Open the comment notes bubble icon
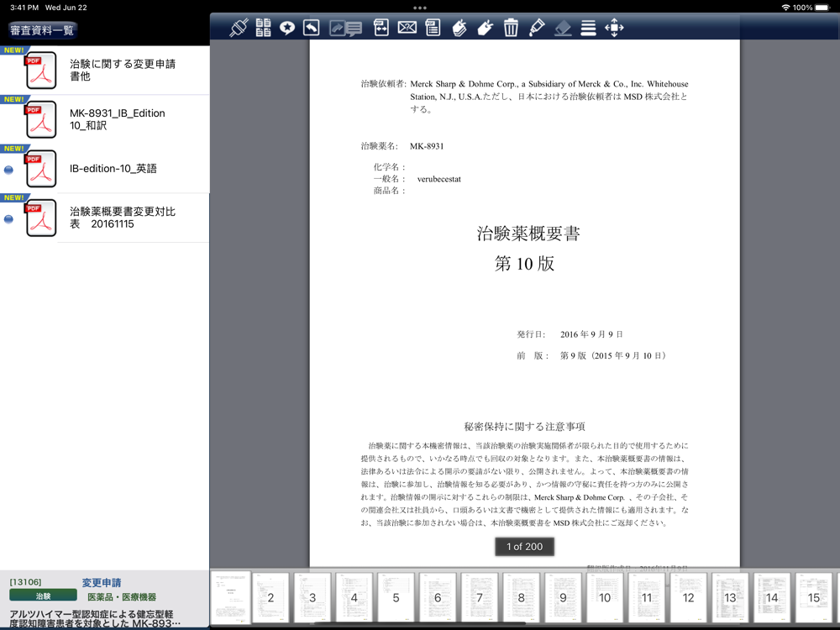This screenshot has height=630, width=840. [354, 29]
